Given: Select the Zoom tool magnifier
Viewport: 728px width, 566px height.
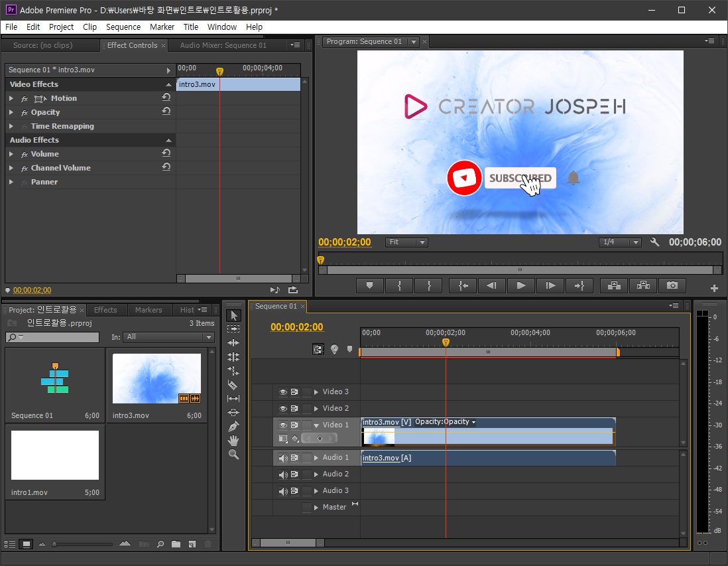Looking at the screenshot, I should coord(233,455).
